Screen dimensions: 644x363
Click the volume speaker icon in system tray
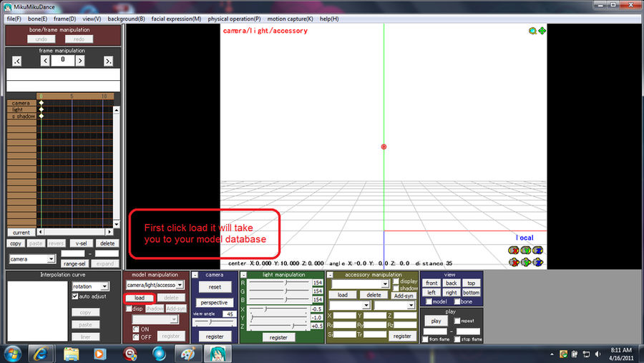(x=597, y=354)
